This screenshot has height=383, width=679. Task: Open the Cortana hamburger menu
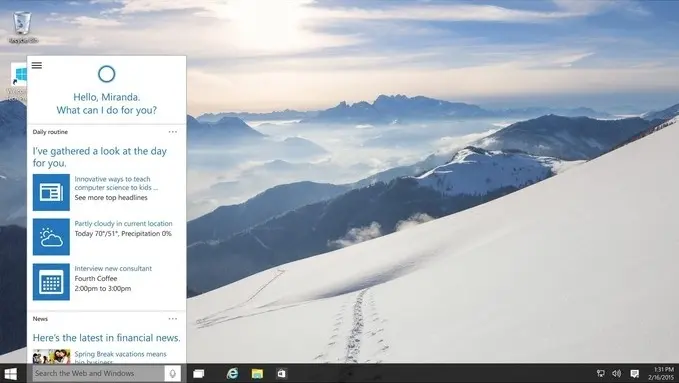pyautogui.click(x=37, y=65)
